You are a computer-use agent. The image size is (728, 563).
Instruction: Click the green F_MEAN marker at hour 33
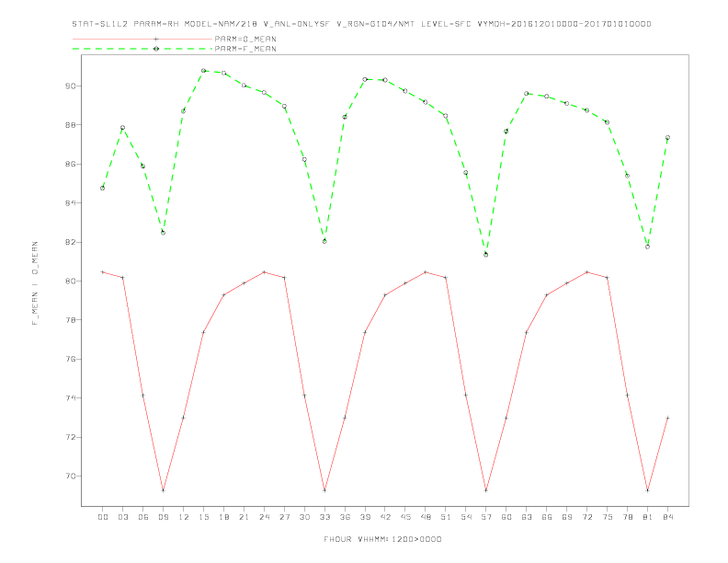pos(324,242)
